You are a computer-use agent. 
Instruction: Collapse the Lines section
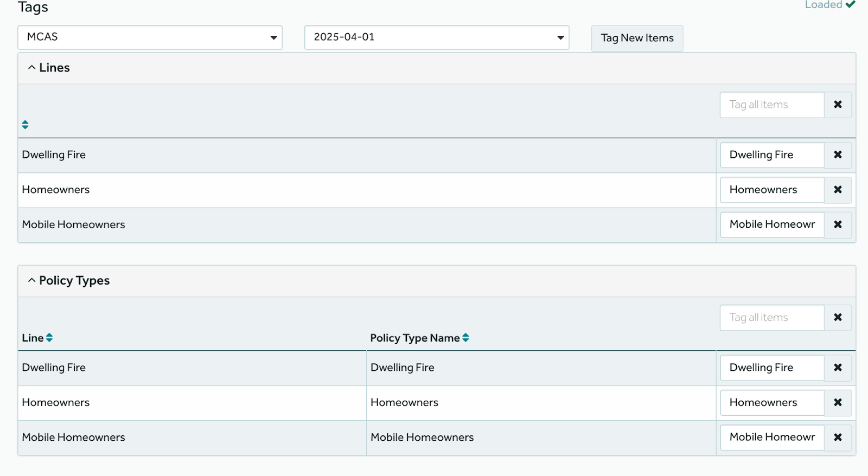tap(49, 68)
